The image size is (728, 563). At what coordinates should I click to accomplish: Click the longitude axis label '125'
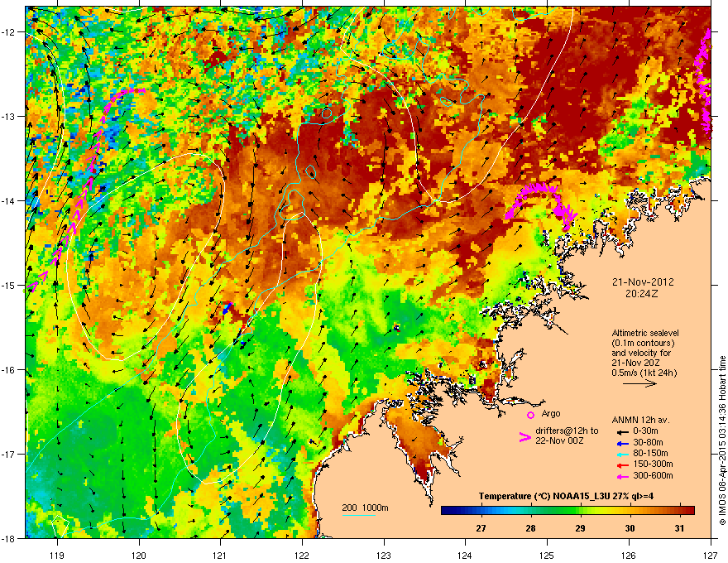coord(547,555)
